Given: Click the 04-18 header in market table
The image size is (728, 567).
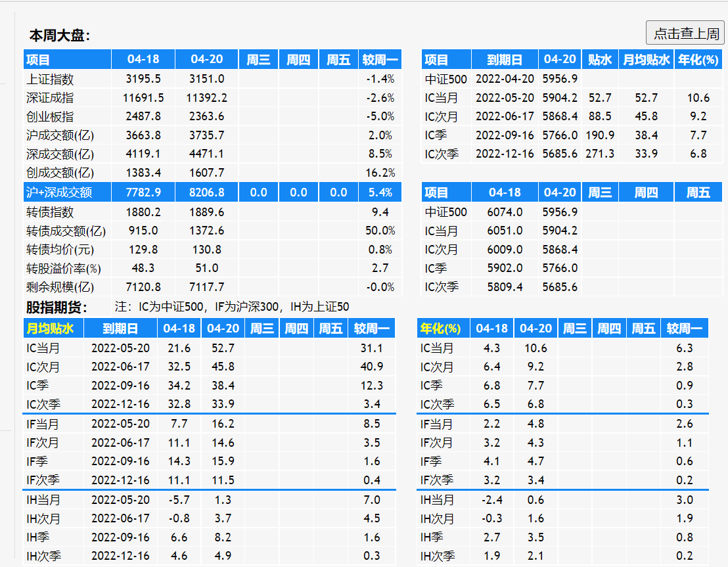Looking at the screenshot, I should 143,59.
